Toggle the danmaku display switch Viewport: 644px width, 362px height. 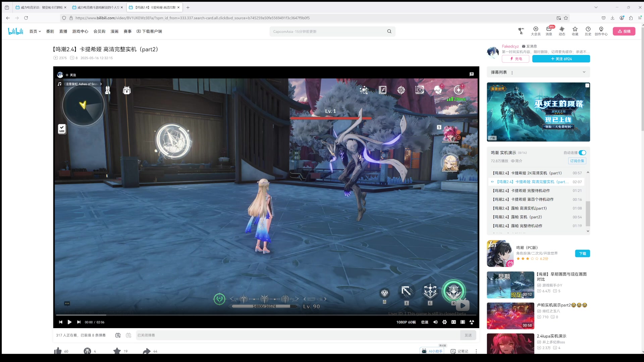pos(118,335)
